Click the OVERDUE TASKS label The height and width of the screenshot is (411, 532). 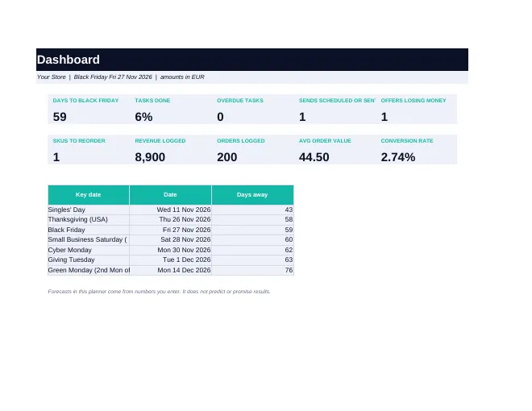[x=240, y=101]
